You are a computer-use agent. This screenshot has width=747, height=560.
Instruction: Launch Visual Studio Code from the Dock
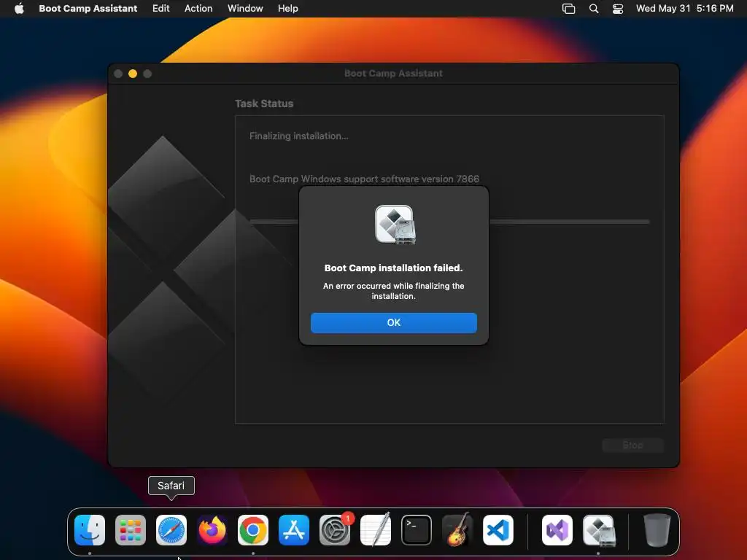coord(498,529)
